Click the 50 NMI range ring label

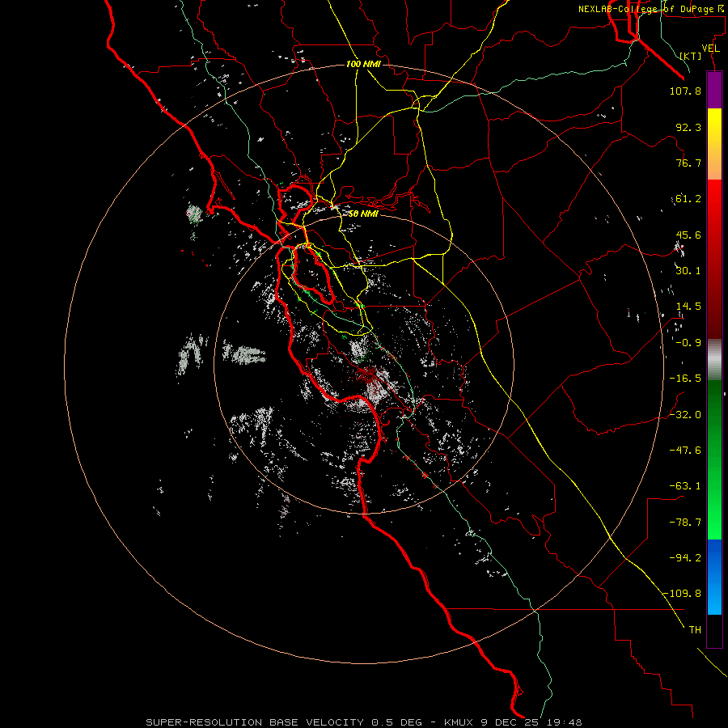[x=363, y=214]
